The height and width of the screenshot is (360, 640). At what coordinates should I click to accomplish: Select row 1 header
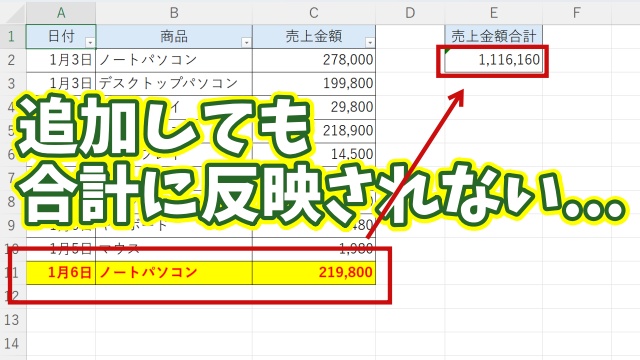pos(12,37)
